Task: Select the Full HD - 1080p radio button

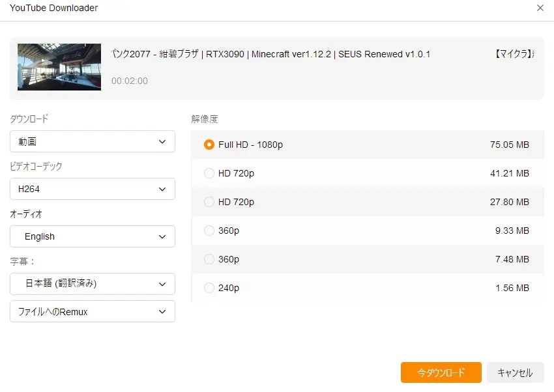Action: (209, 145)
